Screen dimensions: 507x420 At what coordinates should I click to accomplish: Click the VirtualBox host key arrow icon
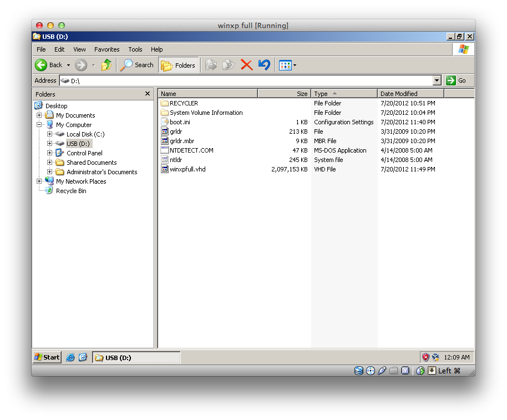tap(432, 371)
